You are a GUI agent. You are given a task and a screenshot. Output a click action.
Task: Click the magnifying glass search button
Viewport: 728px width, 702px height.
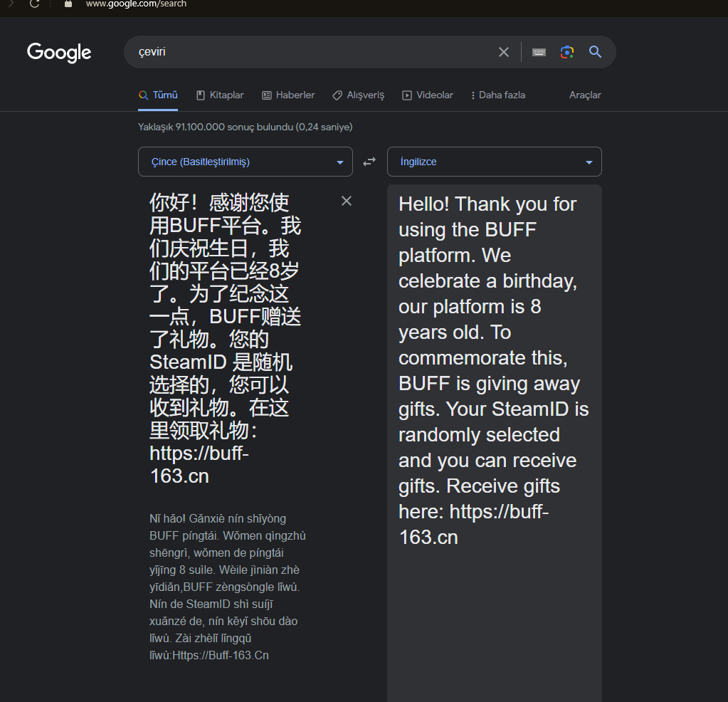595,52
